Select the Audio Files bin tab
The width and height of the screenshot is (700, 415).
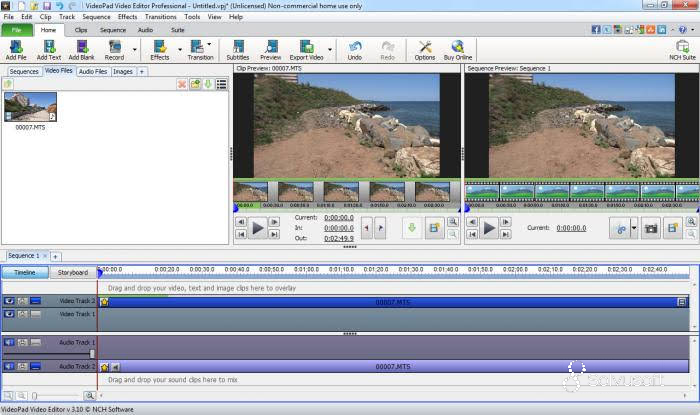pyautogui.click(x=93, y=71)
